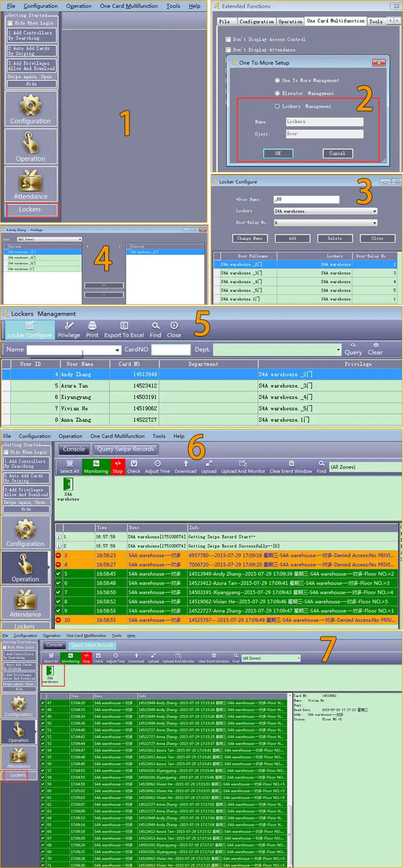Open Privilege tool in Lockers Management toolbar
This screenshot has width=403, height=868.
pos(69,326)
